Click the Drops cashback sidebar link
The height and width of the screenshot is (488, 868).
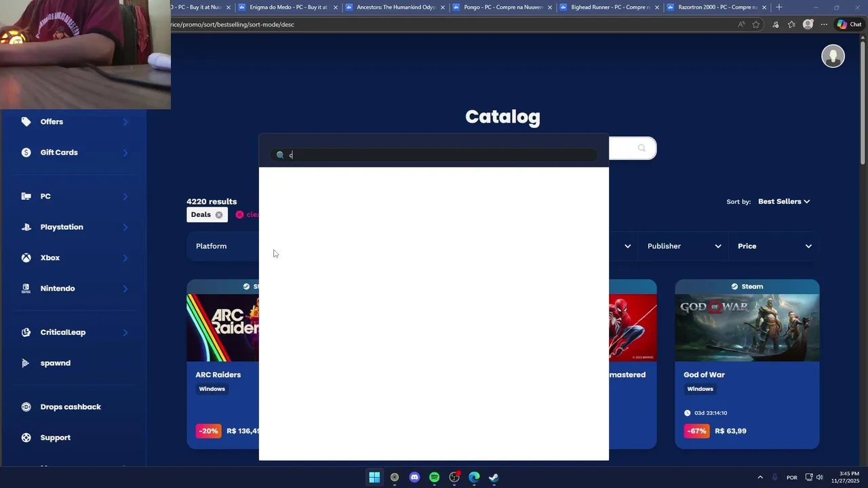point(71,407)
